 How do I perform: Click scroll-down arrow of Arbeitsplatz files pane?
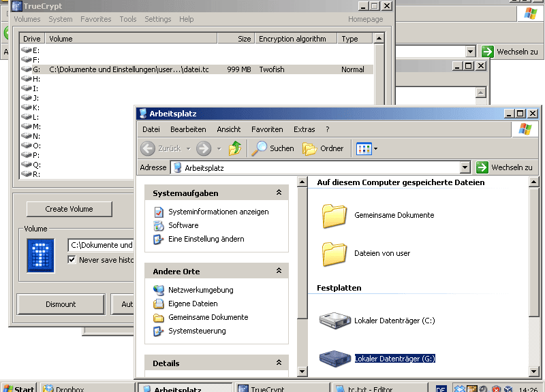(533, 371)
